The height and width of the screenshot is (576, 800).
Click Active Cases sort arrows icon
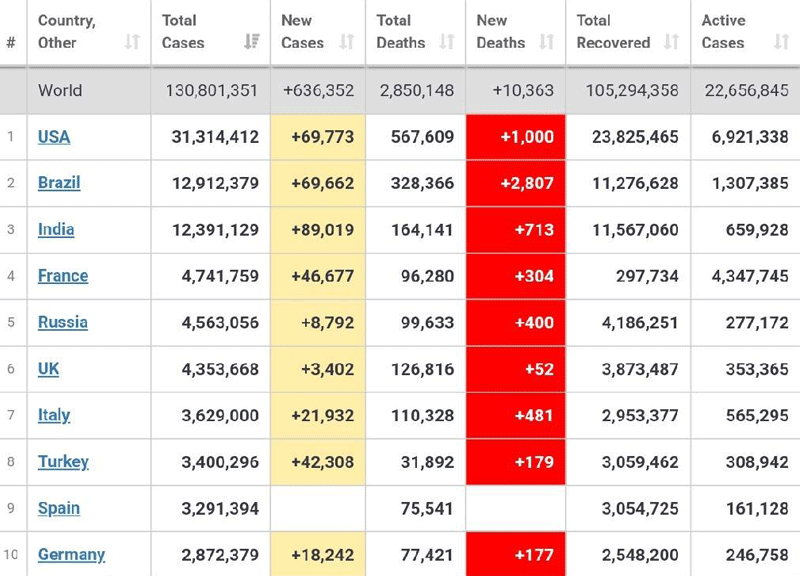[x=781, y=42]
